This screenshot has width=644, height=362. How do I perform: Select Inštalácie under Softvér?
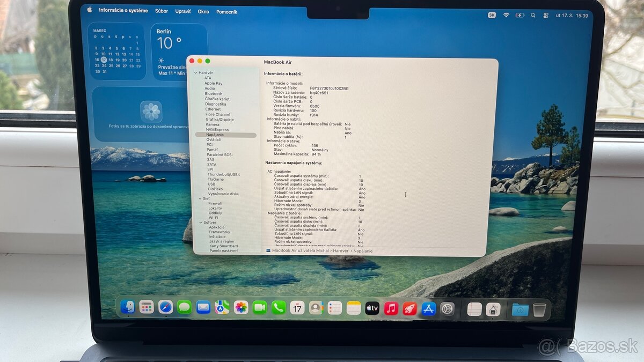tap(217, 237)
